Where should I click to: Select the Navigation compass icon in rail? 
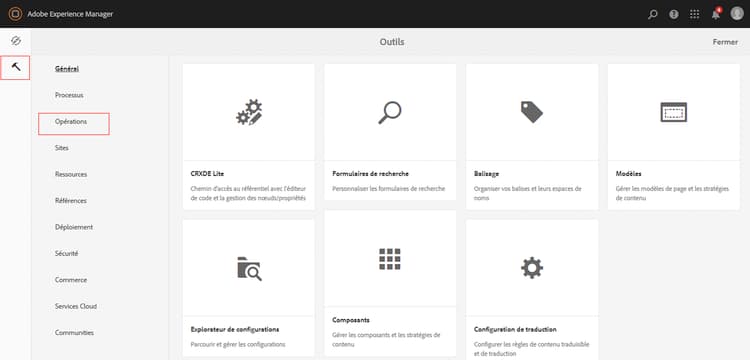(x=16, y=41)
